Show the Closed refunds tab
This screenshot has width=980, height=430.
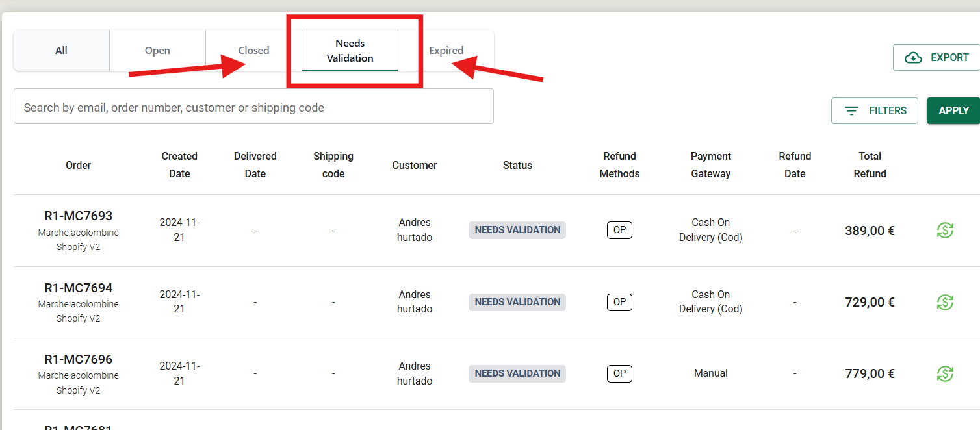pyautogui.click(x=253, y=50)
